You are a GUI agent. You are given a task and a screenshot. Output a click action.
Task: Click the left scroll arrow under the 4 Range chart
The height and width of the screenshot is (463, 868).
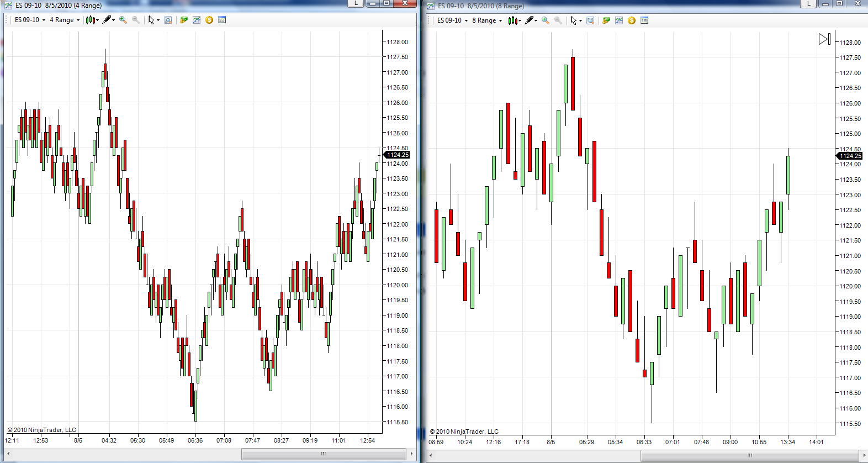coord(8,454)
